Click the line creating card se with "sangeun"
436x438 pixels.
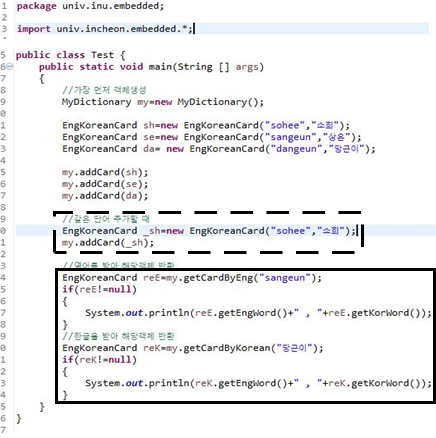tap(212, 137)
